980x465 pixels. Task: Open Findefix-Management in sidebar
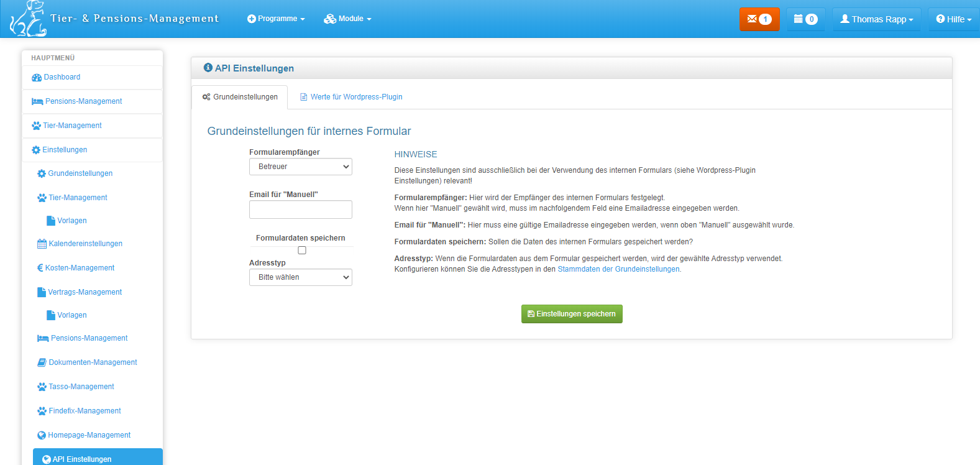coord(85,411)
